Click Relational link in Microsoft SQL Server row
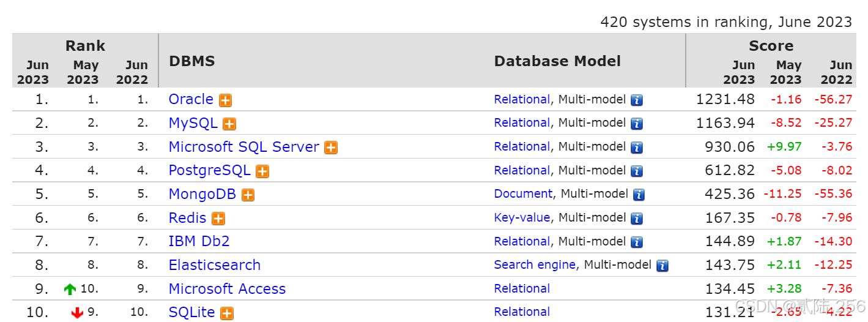868x322 pixels. click(522, 146)
